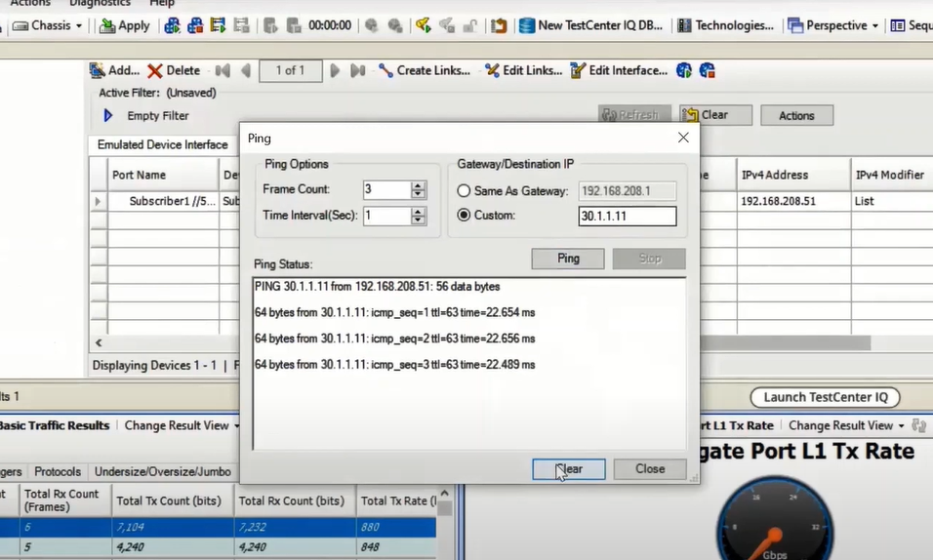Click Create Links in device toolbar
Image resolution: width=933 pixels, height=560 pixels.
click(x=425, y=70)
